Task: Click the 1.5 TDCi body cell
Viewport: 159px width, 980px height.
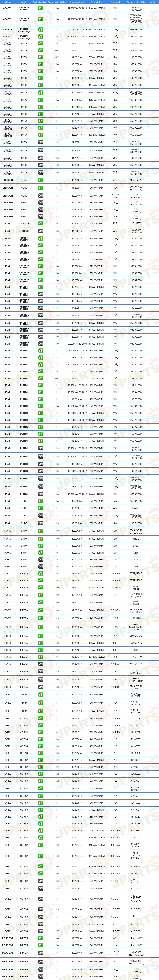Action: click(116, 672)
